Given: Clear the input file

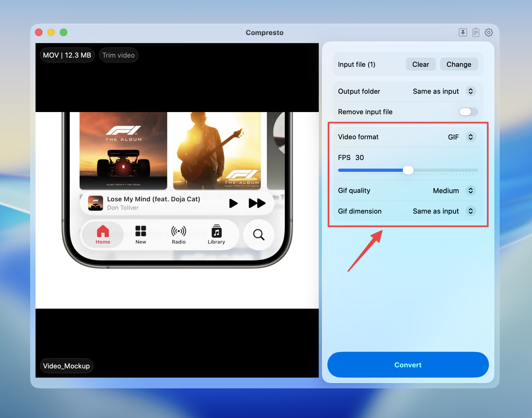Looking at the screenshot, I should tap(421, 64).
